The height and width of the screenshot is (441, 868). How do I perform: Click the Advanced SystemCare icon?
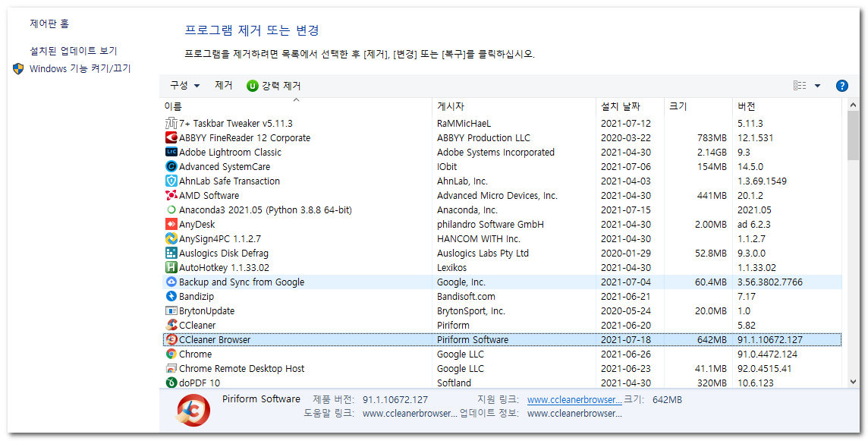pos(171,166)
